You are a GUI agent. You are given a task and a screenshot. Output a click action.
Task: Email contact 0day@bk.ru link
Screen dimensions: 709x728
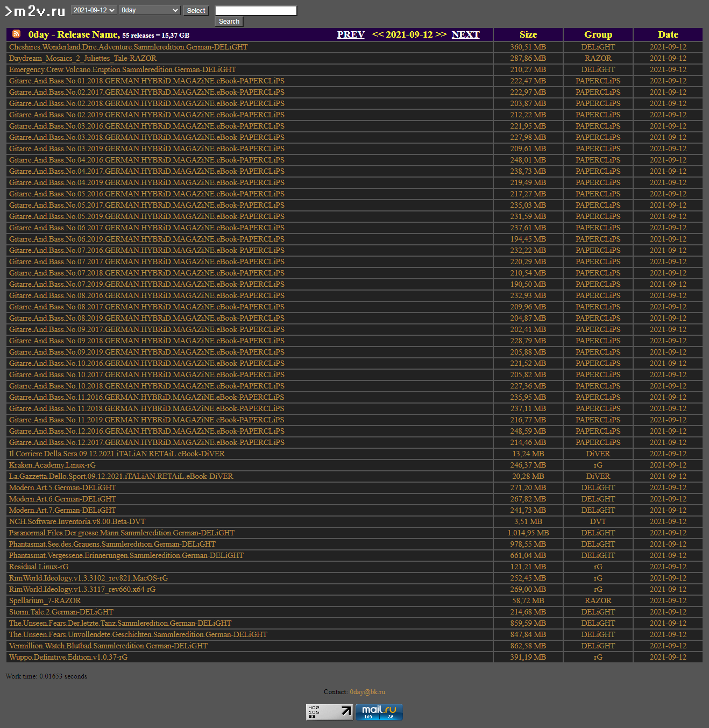point(367,692)
